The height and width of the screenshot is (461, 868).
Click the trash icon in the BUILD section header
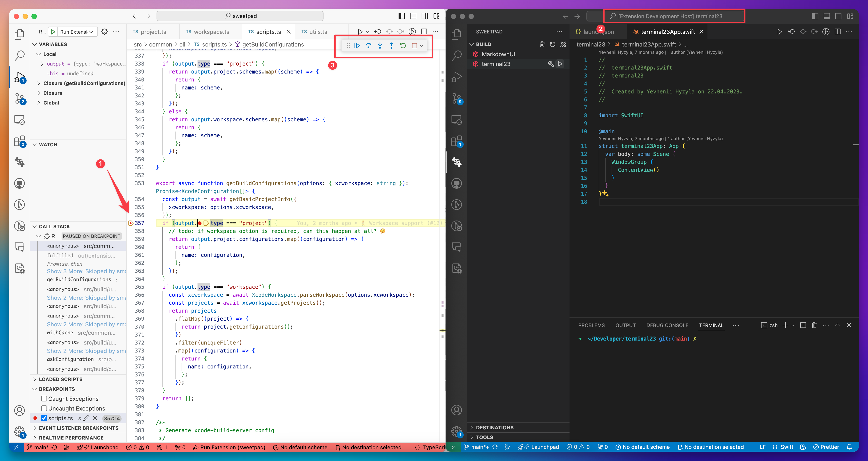542,45
